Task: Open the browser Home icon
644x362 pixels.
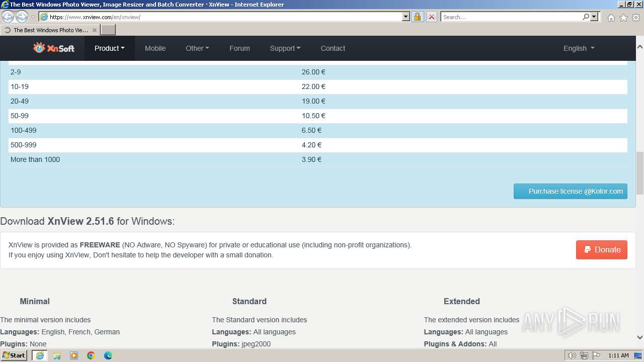Action: (611, 18)
